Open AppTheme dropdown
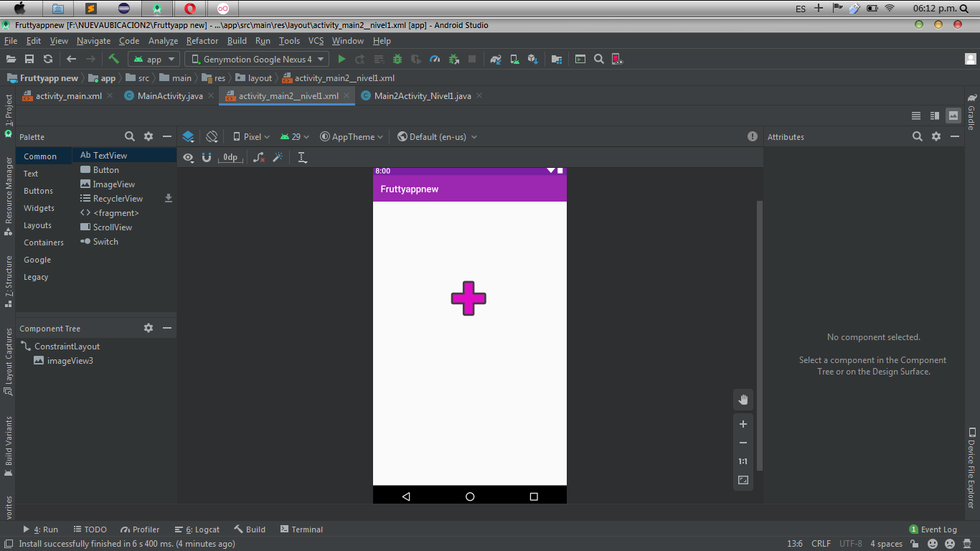Image resolution: width=980 pixels, height=551 pixels. point(352,136)
